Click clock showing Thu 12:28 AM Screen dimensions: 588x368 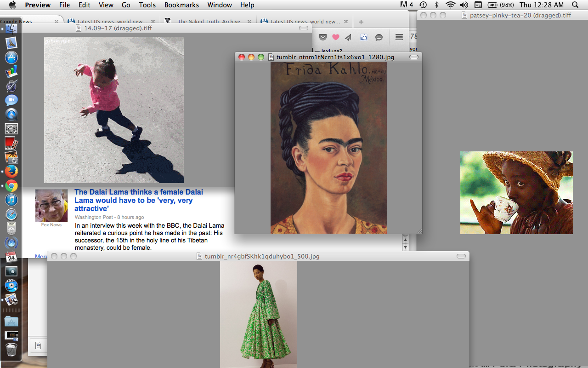542,5
